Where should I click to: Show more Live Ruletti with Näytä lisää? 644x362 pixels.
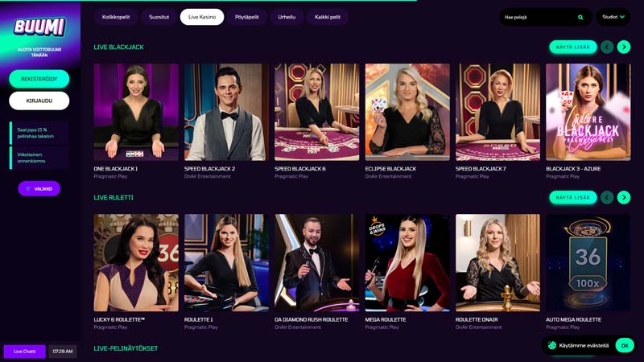point(573,197)
